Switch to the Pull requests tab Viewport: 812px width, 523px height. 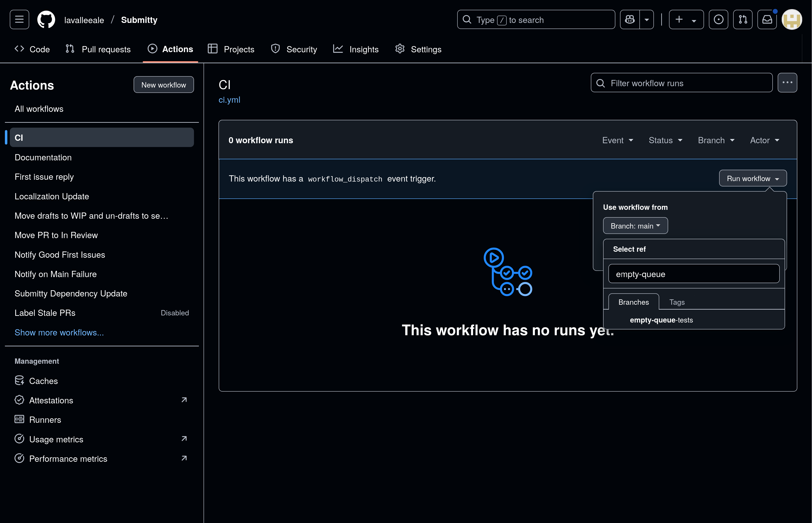tap(98, 49)
